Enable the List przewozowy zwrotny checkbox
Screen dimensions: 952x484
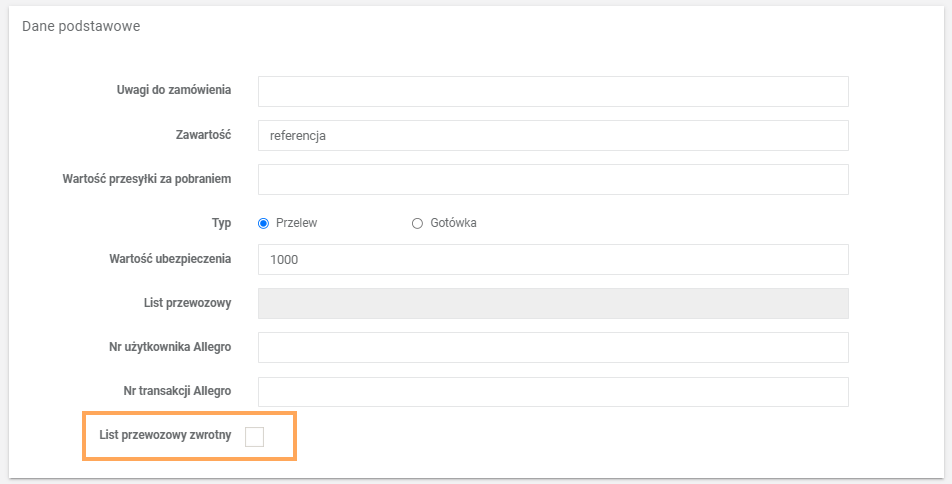coord(255,436)
